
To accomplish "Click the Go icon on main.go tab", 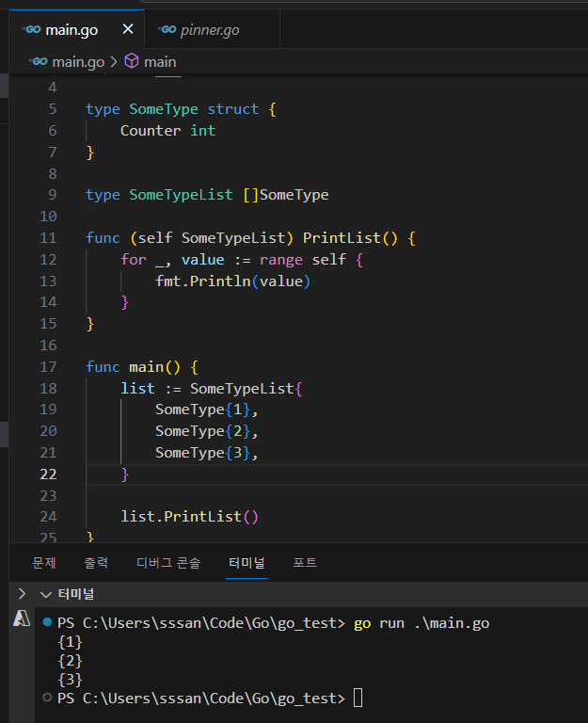I will pos(33,30).
